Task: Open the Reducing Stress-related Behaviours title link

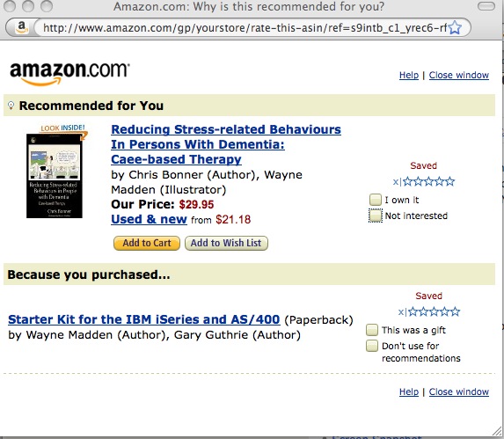Action: 226,144
